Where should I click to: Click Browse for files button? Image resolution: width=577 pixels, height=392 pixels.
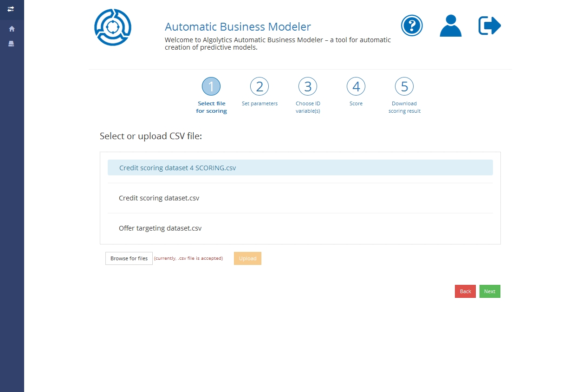(x=129, y=258)
